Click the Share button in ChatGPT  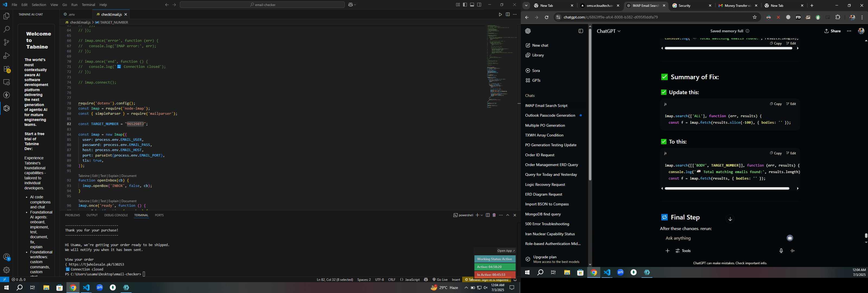point(832,31)
